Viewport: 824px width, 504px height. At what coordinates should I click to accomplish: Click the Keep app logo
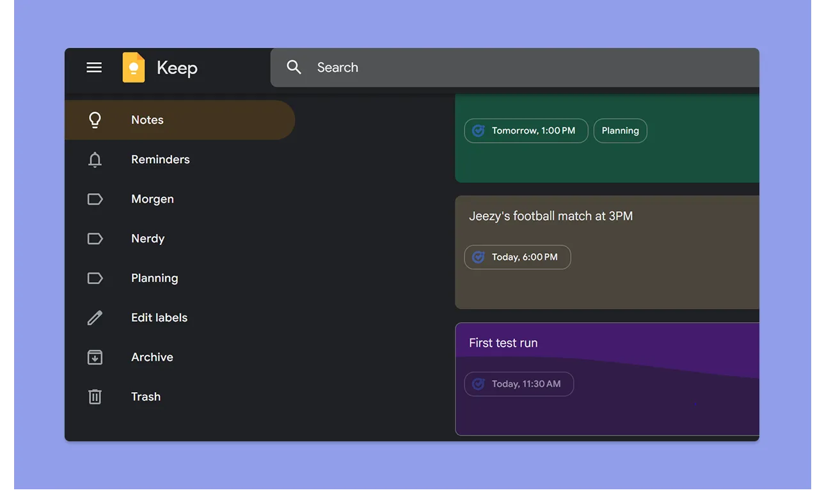(134, 67)
